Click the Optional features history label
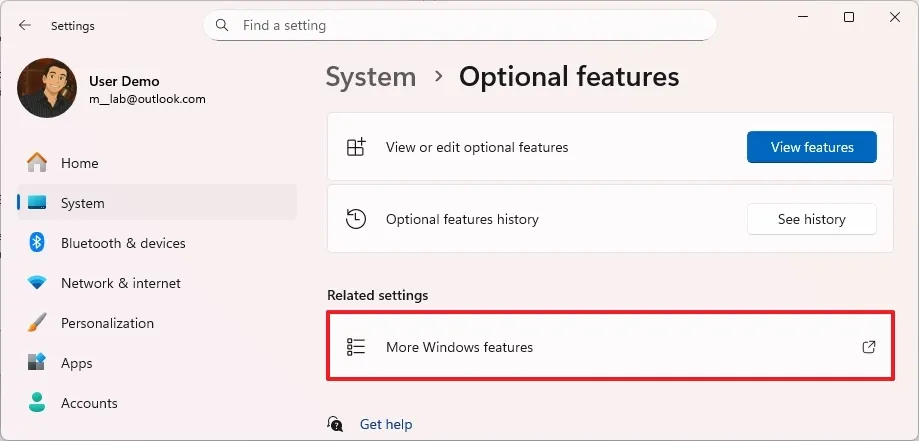 [462, 219]
